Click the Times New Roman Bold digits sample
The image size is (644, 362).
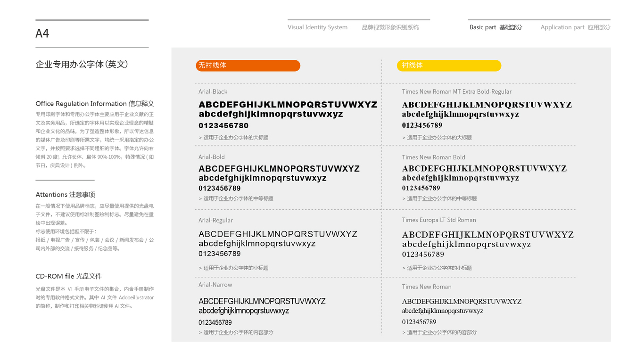[421, 188]
